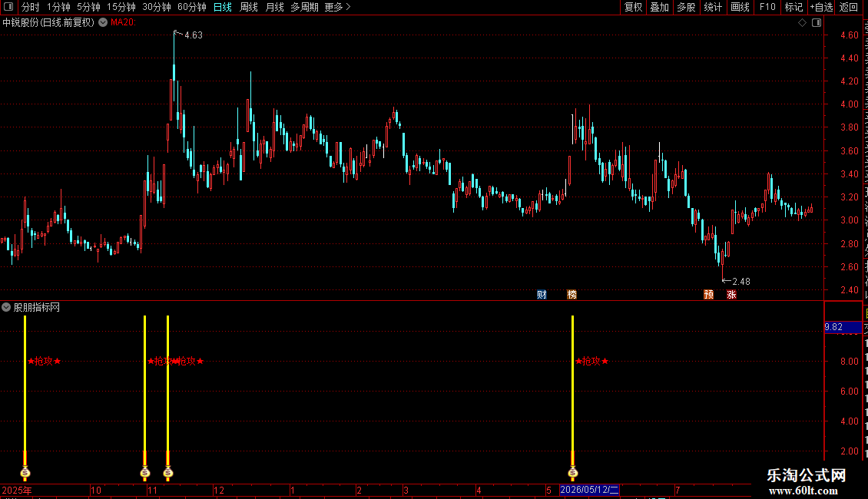868x499 pixels.
Task: Select the 周线 weekly tab
Action: tap(249, 7)
